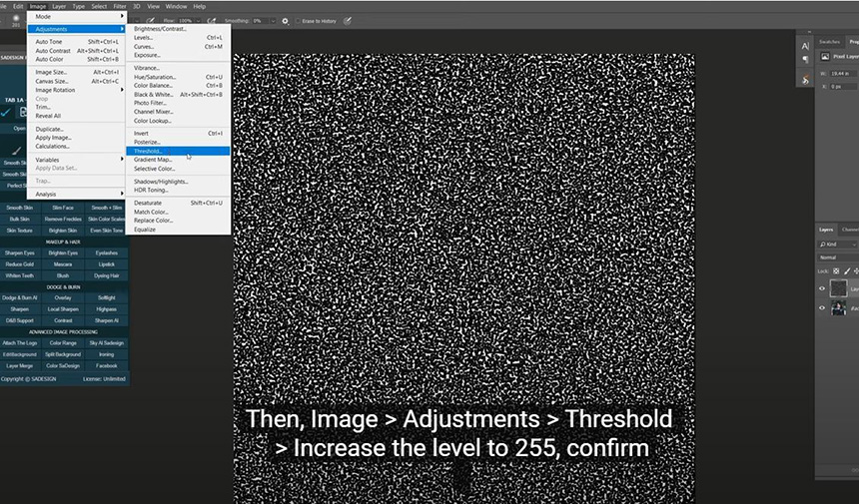Click the Lipstick button in panel
The image size is (859, 504).
105,263
